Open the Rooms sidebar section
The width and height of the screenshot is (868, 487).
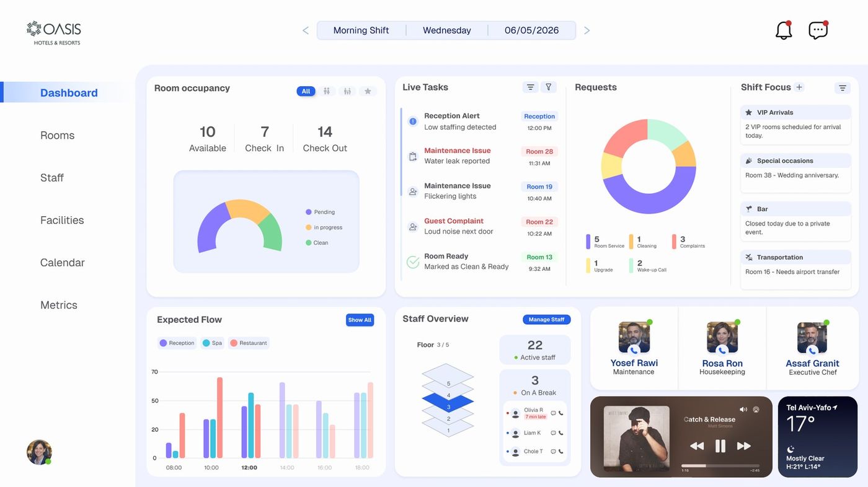click(x=57, y=135)
